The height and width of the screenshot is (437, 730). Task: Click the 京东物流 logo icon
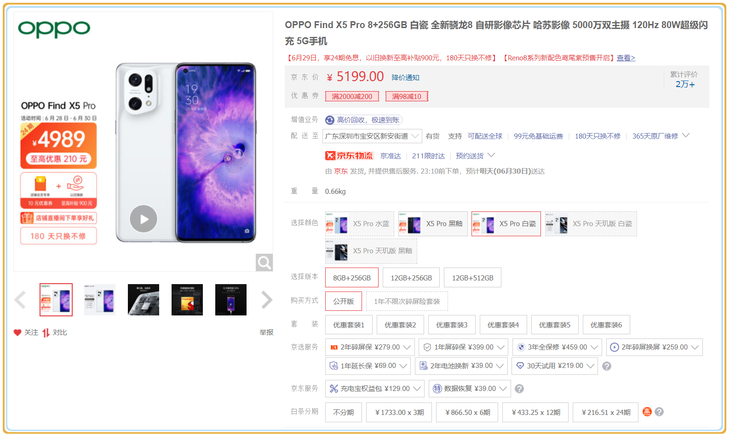point(349,155)
